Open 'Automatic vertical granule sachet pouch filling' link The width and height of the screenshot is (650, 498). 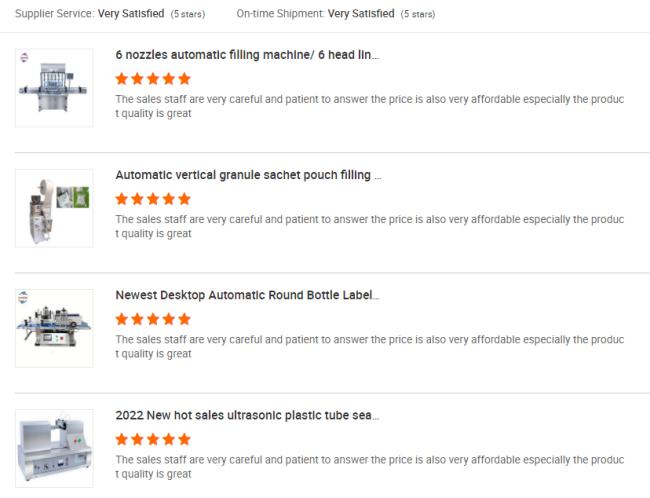(248, 175)
